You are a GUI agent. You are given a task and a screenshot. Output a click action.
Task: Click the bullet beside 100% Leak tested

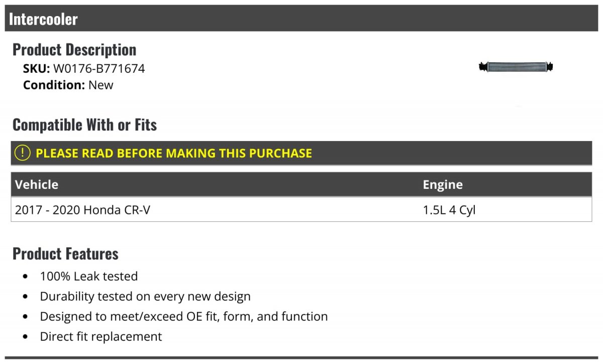tap(26, 277)
